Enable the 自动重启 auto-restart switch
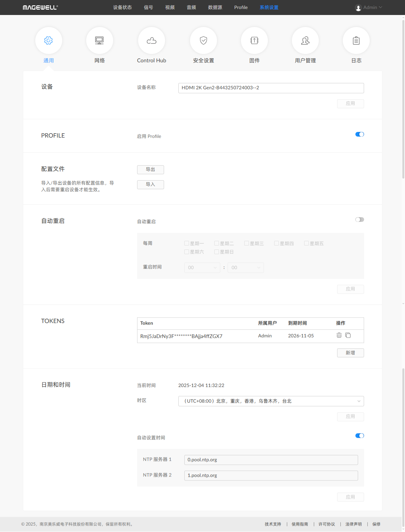This screenshot has height=532, width=405. click(359, 220)
